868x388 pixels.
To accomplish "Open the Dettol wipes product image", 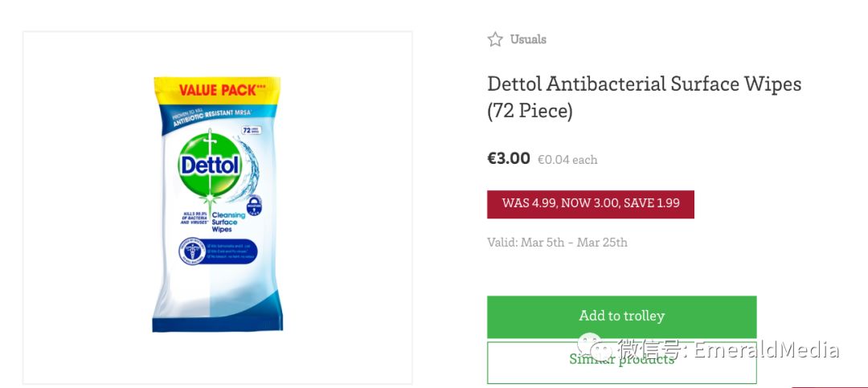I will pos(217,206).
